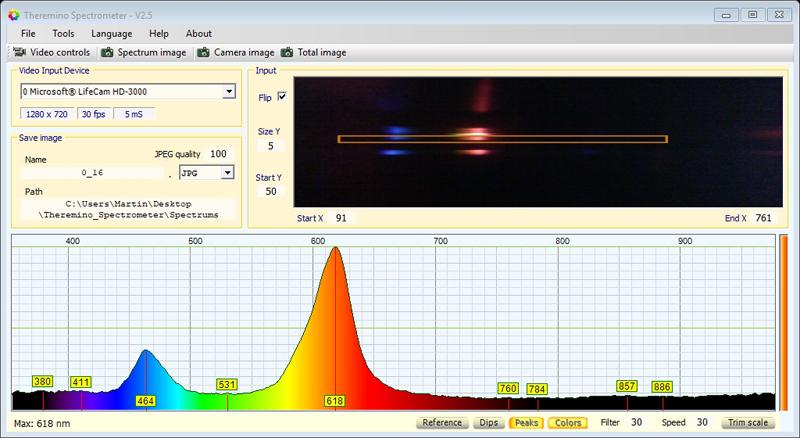This screenshot has width=800, height=438.
Task: Click the Video controls camera icon
Action: tap(18, 52)
